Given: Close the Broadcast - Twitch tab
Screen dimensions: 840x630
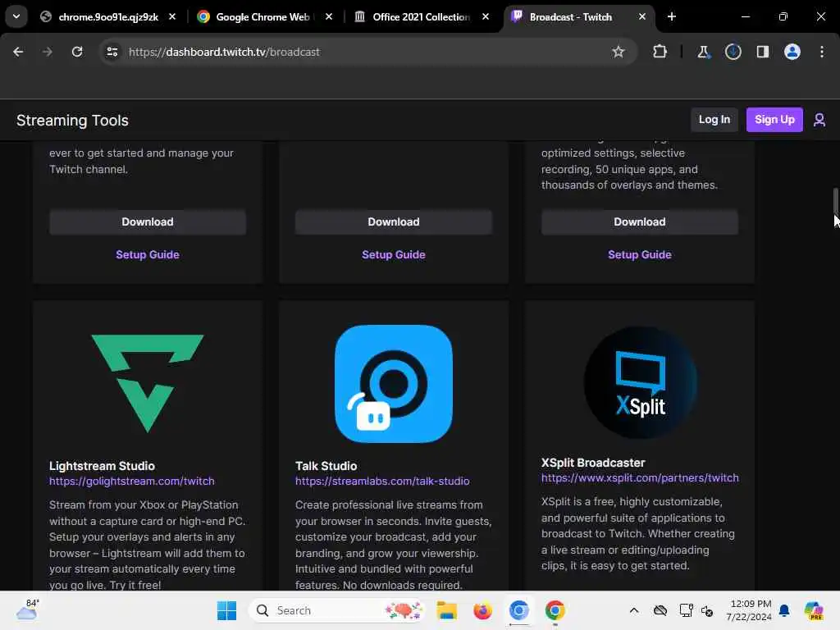Looking at the screenshot, I should click(x=641, y=16).
